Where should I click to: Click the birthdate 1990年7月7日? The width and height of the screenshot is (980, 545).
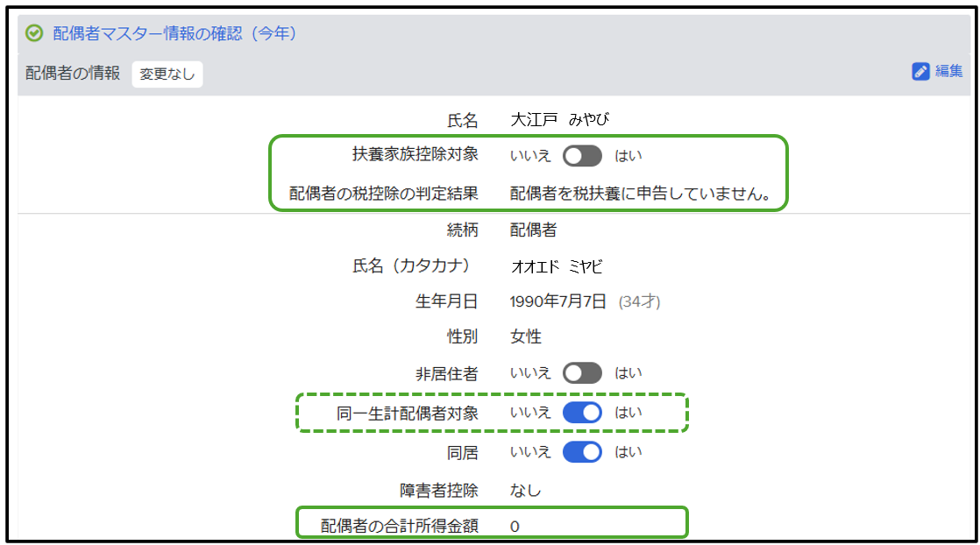click(x=558, y=301)
